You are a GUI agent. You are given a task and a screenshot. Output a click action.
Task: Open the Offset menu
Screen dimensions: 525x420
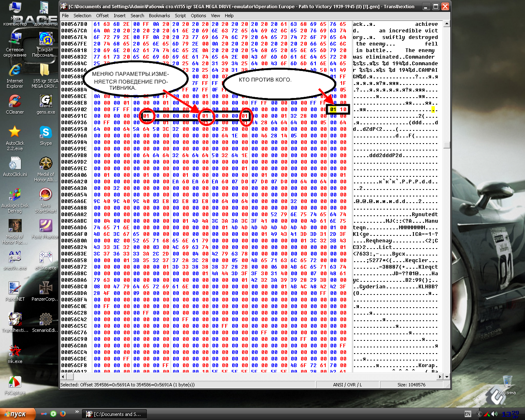coord(103,16)
